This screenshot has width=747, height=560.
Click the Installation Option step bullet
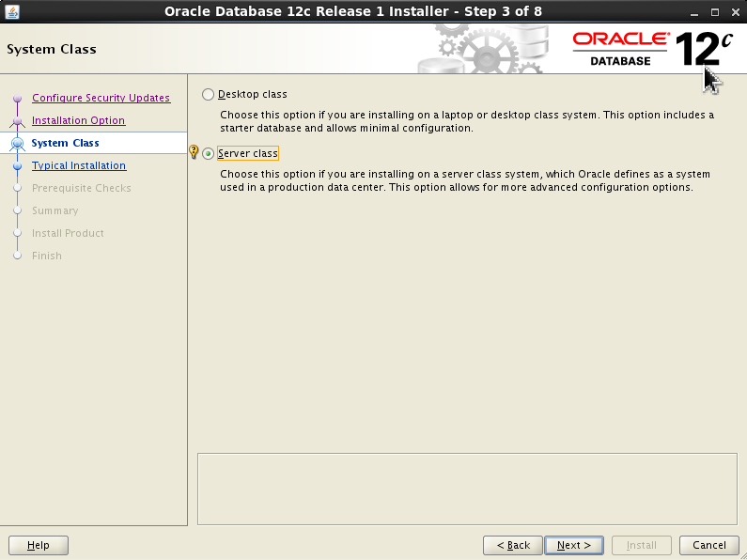(18, 121)
